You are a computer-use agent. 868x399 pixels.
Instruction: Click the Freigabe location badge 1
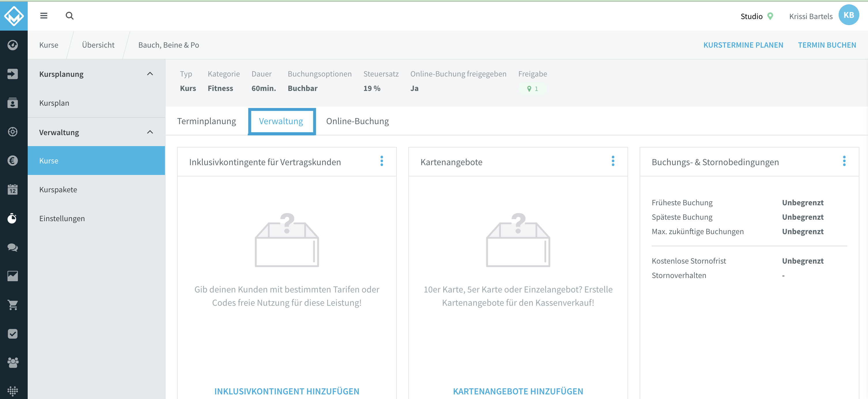point(532,89)
